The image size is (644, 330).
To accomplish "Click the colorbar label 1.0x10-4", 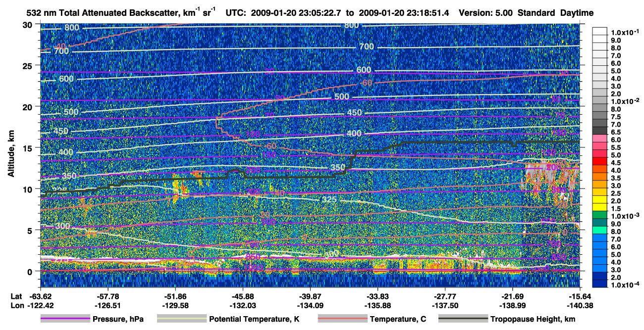I will [x=624, y=285].
